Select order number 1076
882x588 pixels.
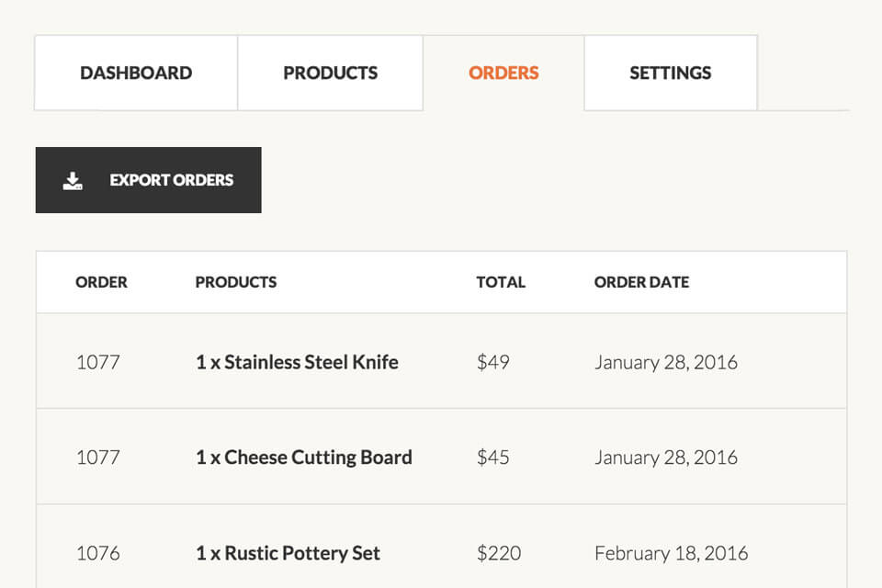(97, 553)
